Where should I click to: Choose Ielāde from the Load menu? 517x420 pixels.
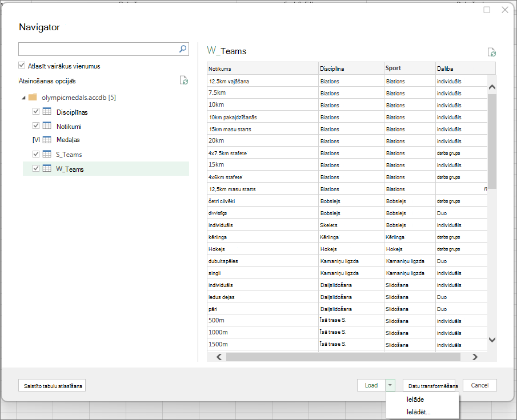pyautogui.click(x=415, y=399)
